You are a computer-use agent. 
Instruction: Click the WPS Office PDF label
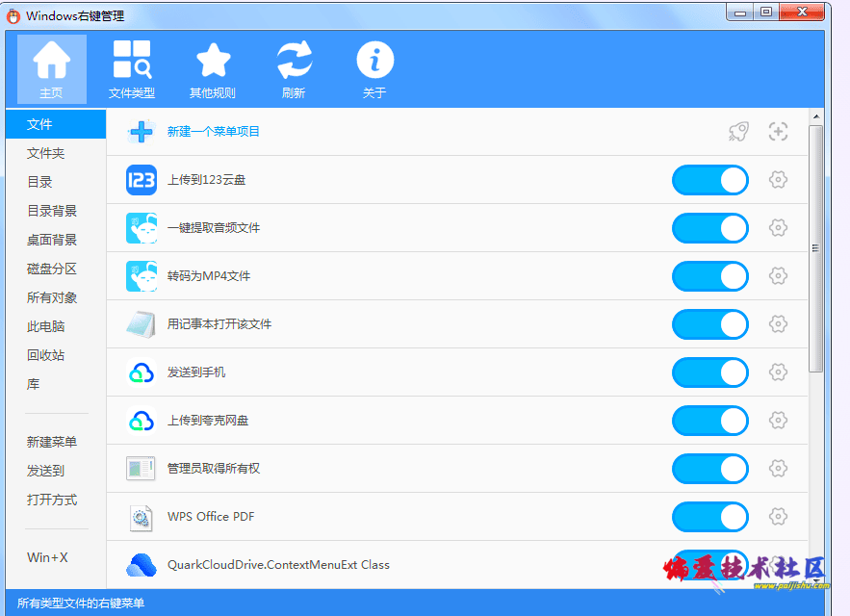tap(211, 517)
